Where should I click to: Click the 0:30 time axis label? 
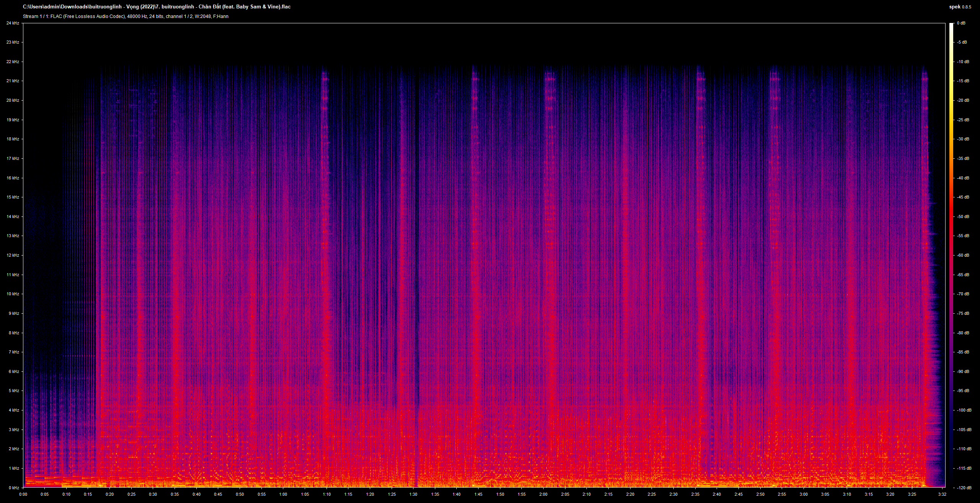[x=153, y=495]
